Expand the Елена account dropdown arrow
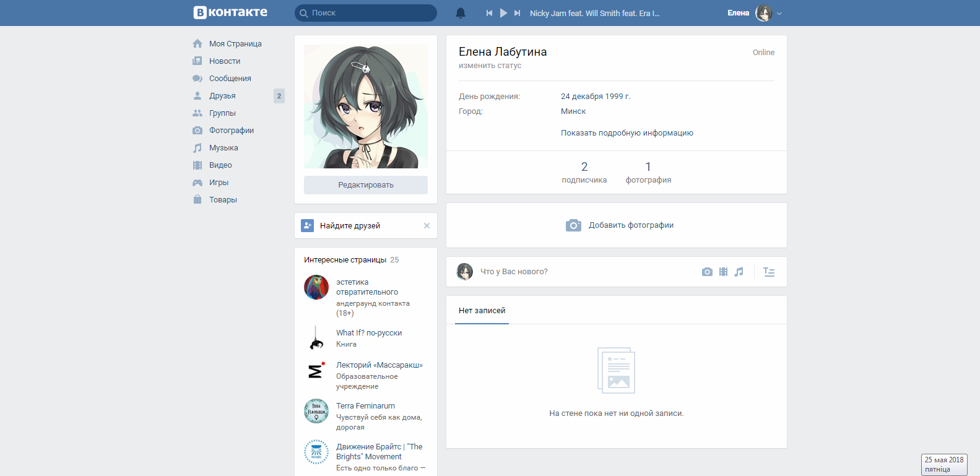 click(779, 14)
